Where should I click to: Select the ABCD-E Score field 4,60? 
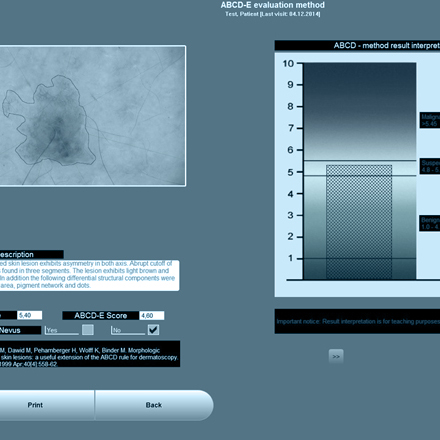(x=152, y=315)
